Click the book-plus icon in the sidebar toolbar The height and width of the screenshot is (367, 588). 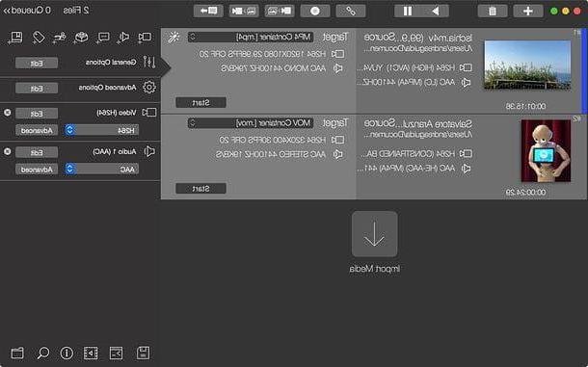coord(15,38)
